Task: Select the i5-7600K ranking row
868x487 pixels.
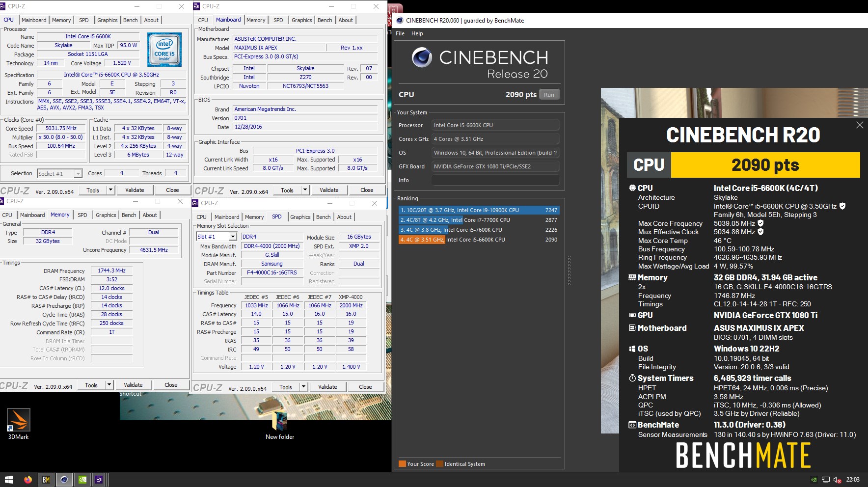Action: [x=479, y=230]
